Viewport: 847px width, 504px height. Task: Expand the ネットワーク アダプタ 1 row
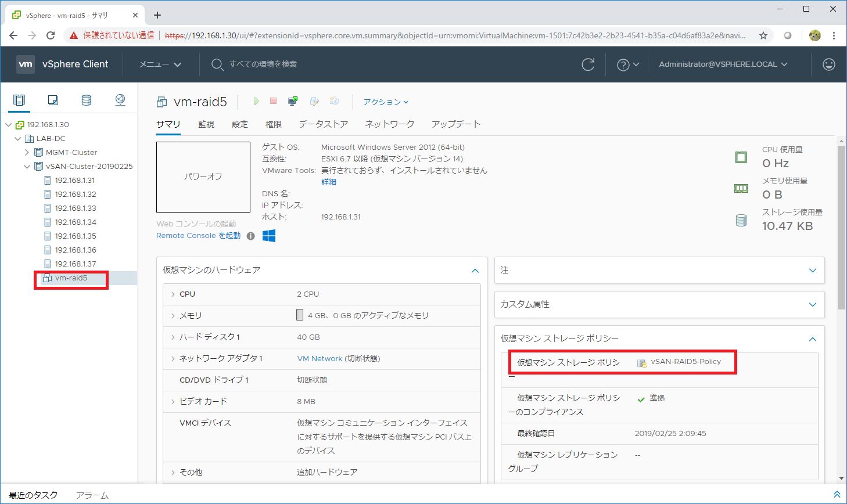click(x=173, y=359)
